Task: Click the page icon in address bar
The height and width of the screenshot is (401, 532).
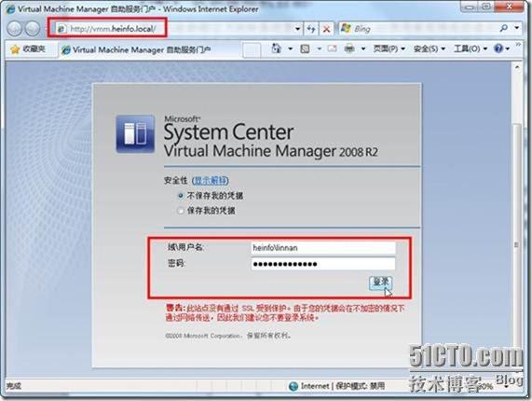Action: (61, 29)
